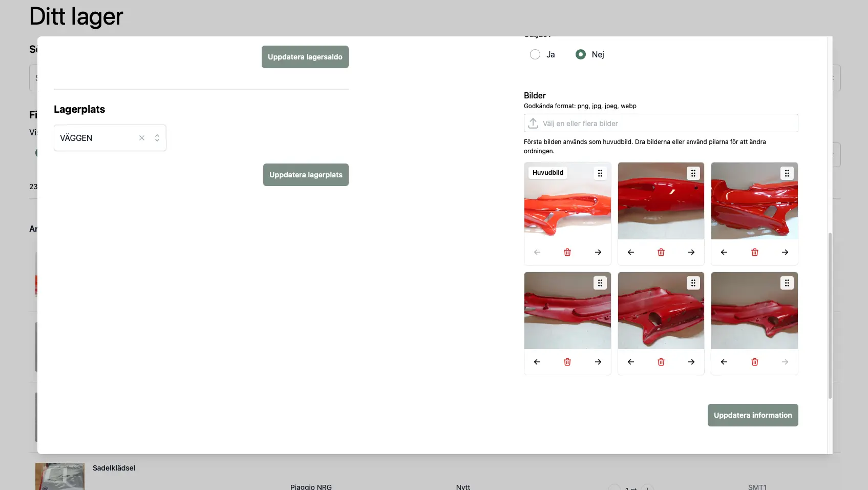868x490 pixels.
Task: Delete the first image in the bottom row
Action: [567, 362]
